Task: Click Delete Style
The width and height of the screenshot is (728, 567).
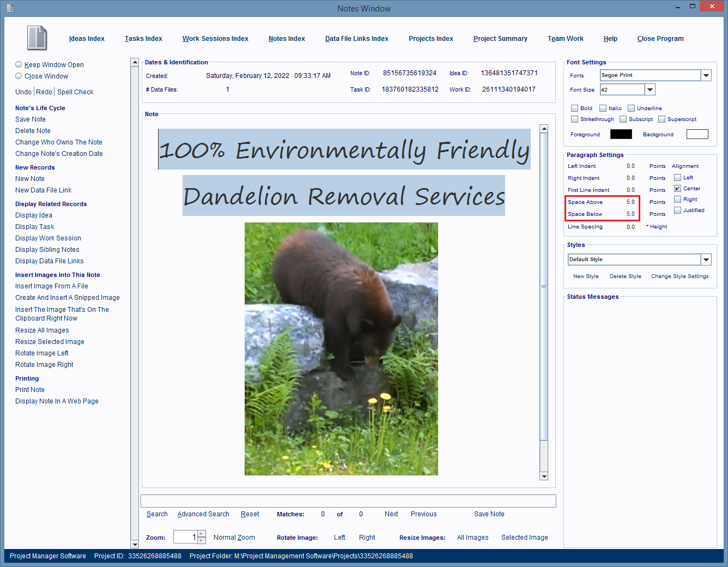Action: (x=626, y=276)
